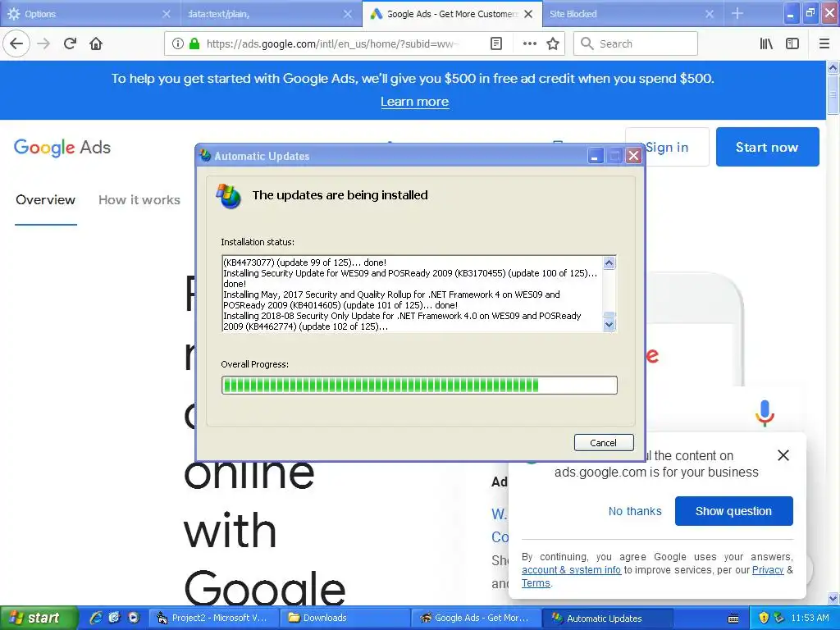The image size is (840, 630).
Task: Cancel the update installation
Action: (x=604, y=442)
